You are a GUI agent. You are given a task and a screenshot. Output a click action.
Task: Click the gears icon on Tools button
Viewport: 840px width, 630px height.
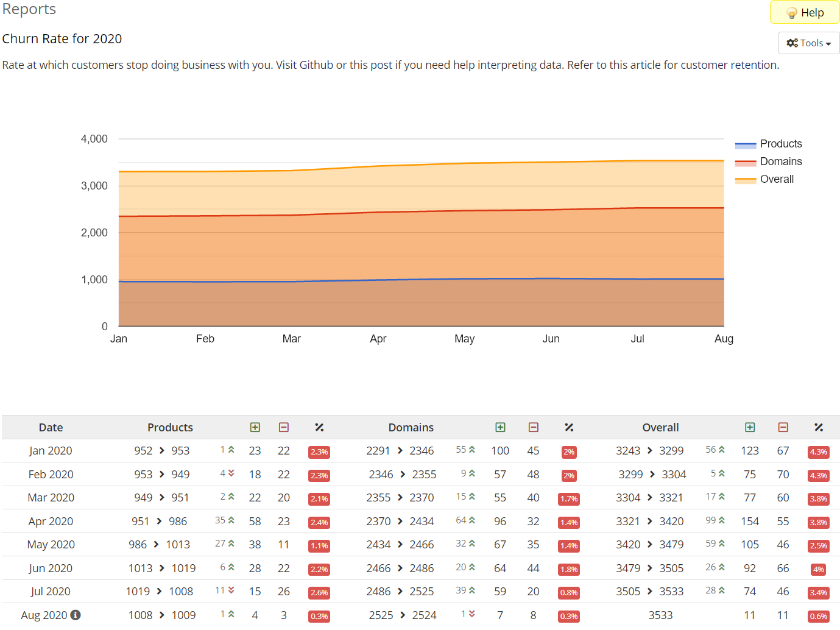point(792,43)
